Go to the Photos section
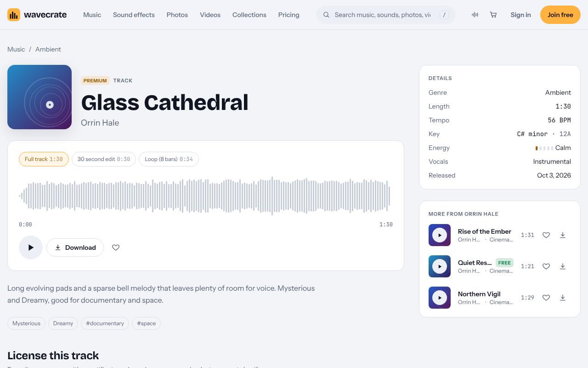Image resolution: width=588 pixels, height=368 pixels. (177, 15)
